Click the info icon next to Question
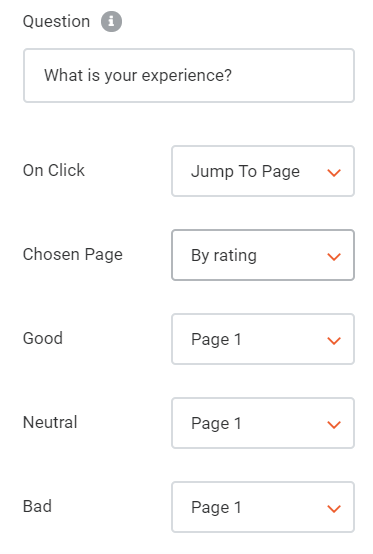373x554 pixels. [x=111, y=22]
